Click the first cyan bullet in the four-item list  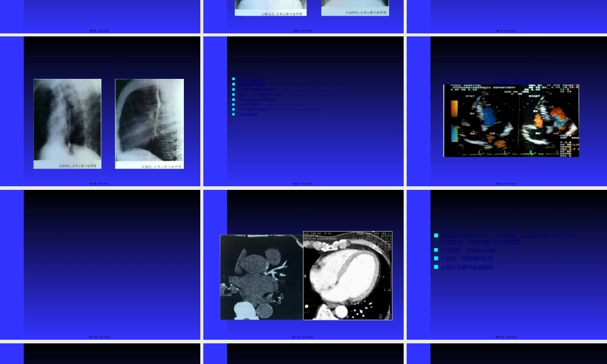click(436, 235)
